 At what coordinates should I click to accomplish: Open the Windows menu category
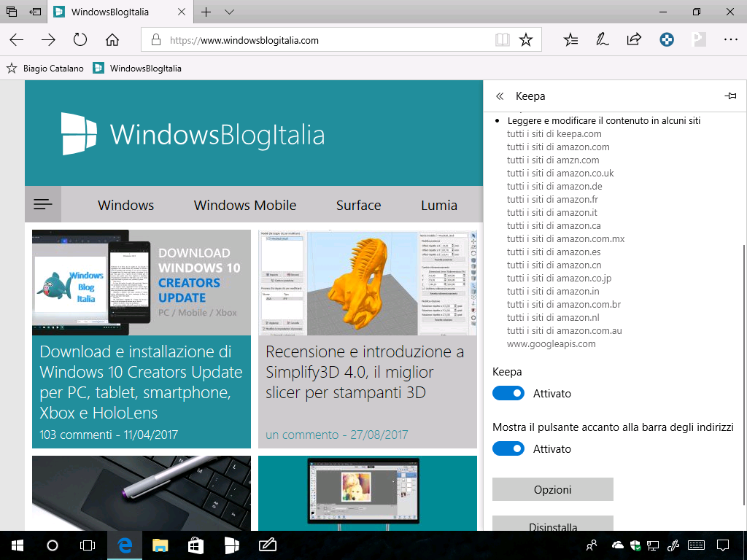[x=125, y=205]
